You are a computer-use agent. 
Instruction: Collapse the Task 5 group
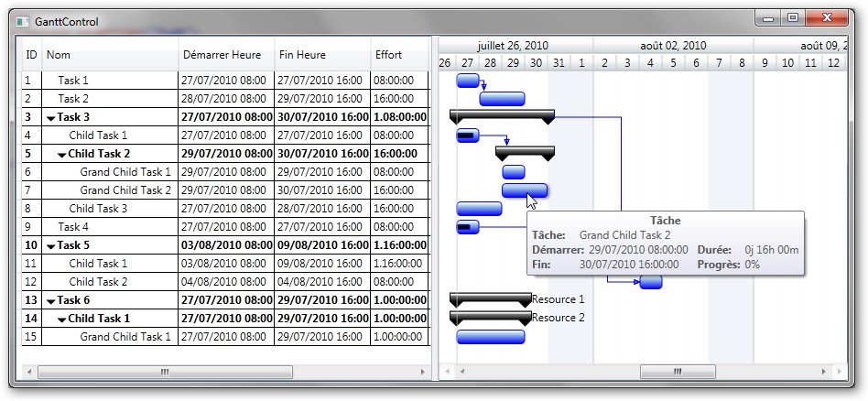click(x=50, y=246)
